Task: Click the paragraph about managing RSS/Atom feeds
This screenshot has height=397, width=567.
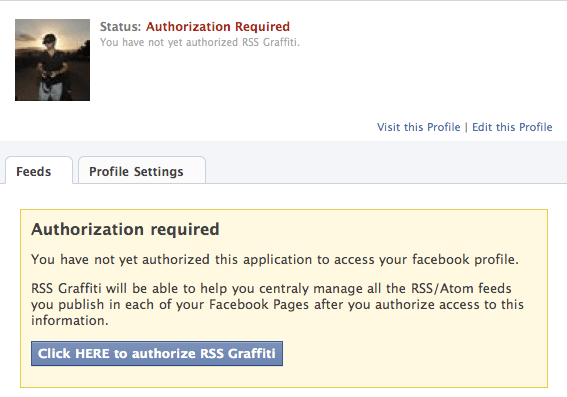Action: point(277,304)
